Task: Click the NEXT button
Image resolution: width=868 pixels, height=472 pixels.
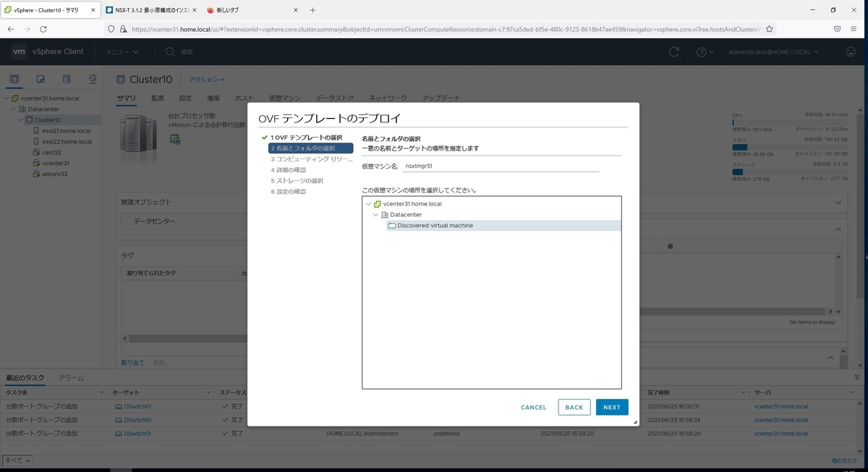Action: 612,407
